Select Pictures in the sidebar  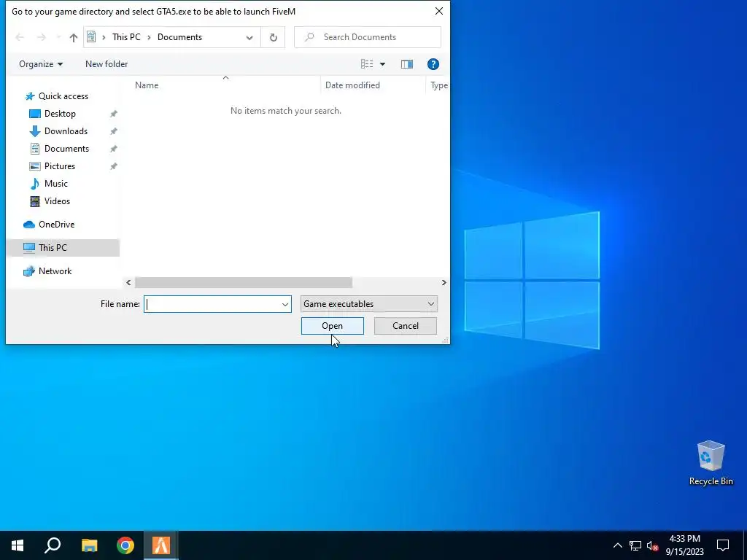tap(60, 166)
